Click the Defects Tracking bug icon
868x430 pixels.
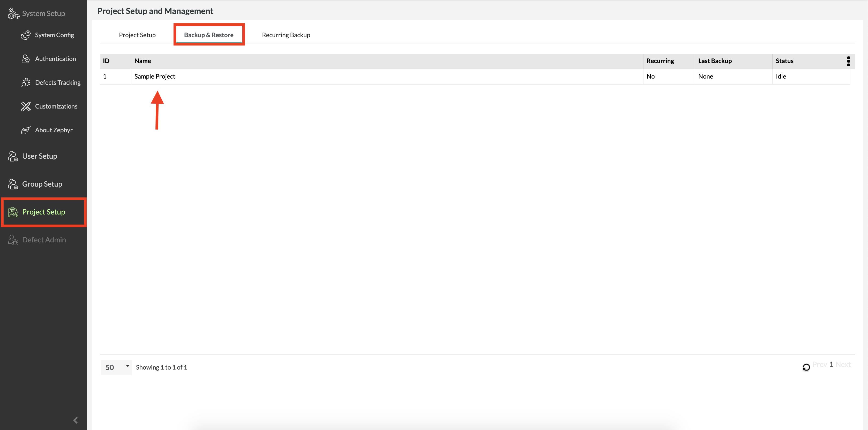tap(26, 82)
